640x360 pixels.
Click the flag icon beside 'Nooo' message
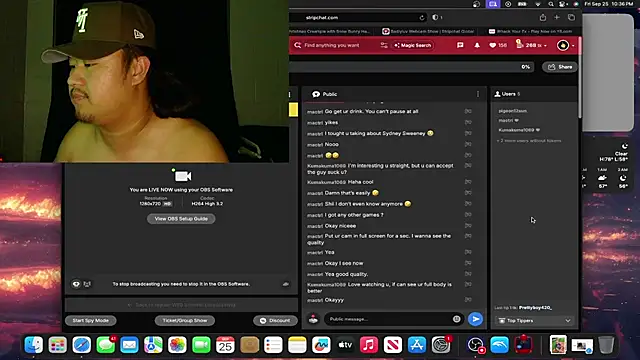468,144
